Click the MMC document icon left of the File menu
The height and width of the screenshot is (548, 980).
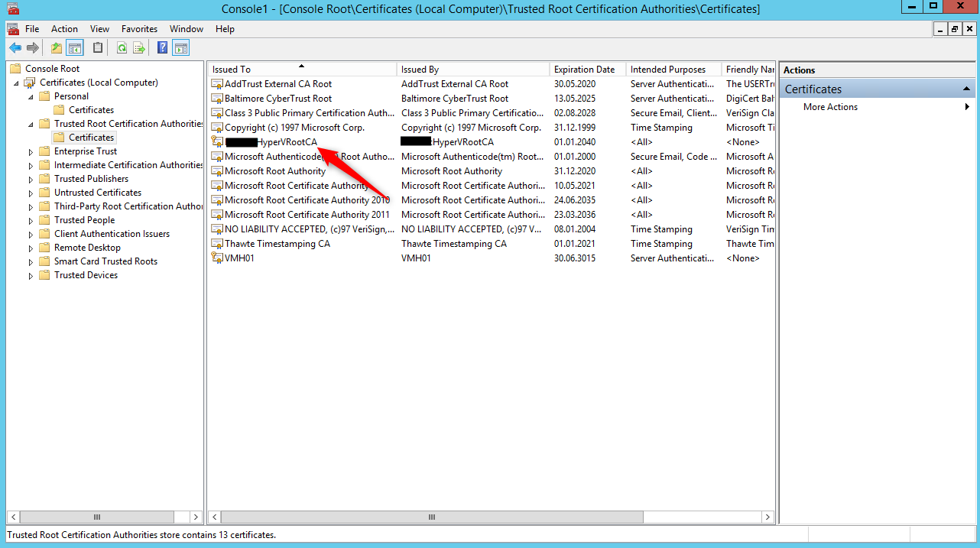(x=13, y=29)
